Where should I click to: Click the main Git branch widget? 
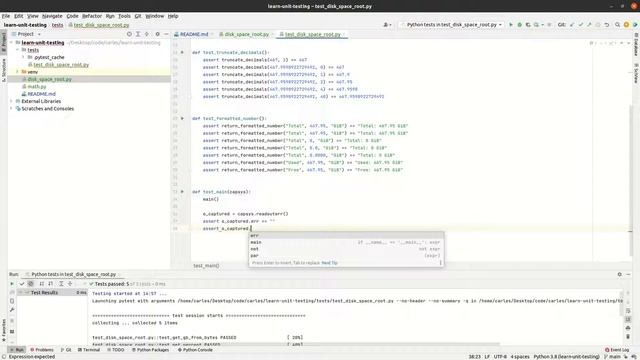[612, 357]
